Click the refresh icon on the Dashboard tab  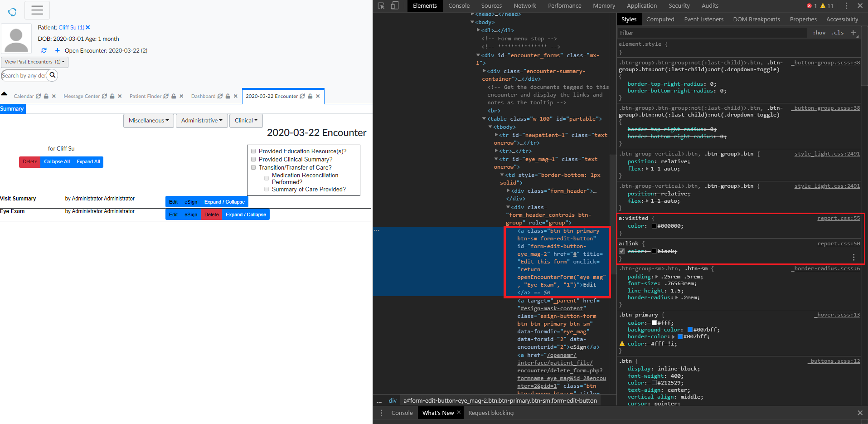point(220,96)
